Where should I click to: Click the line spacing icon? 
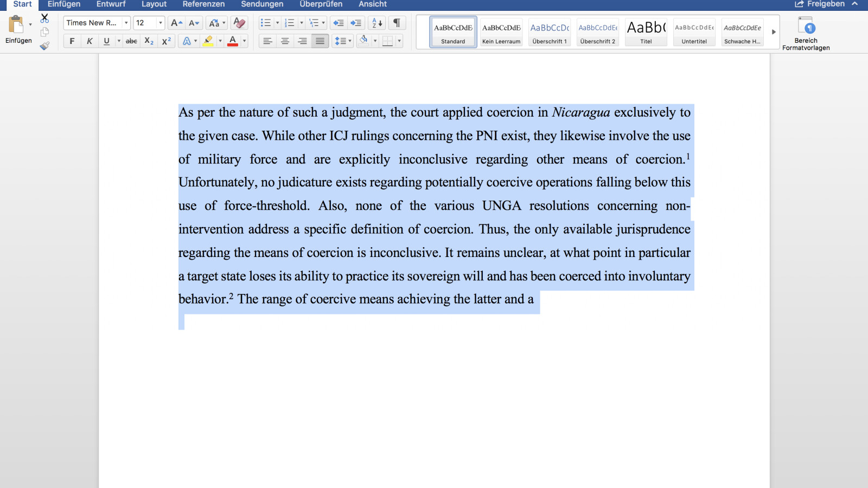(x=340, y=41)
